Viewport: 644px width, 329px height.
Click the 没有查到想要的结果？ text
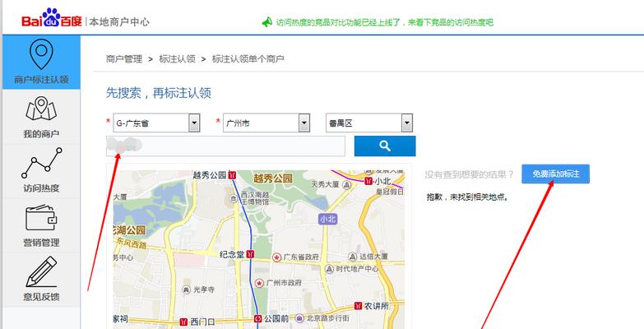(469, 174)
